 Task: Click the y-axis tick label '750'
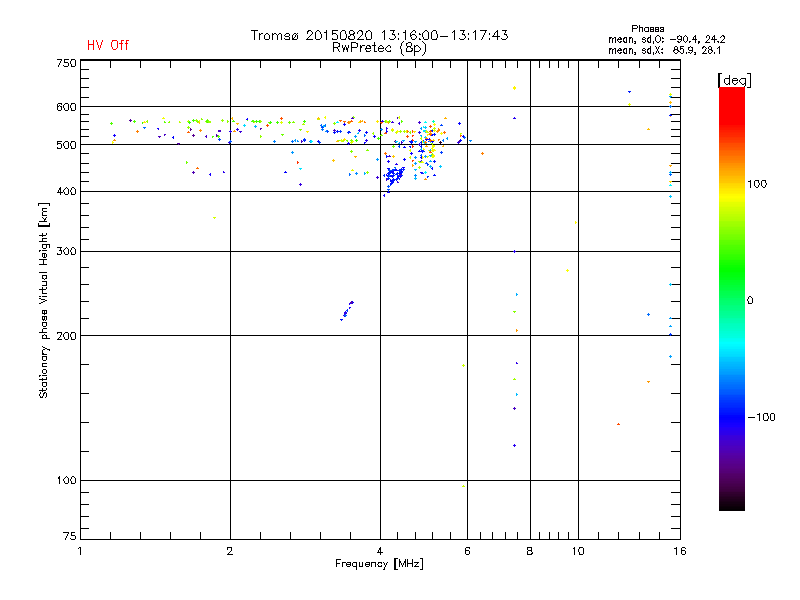(x=66, y=63)
